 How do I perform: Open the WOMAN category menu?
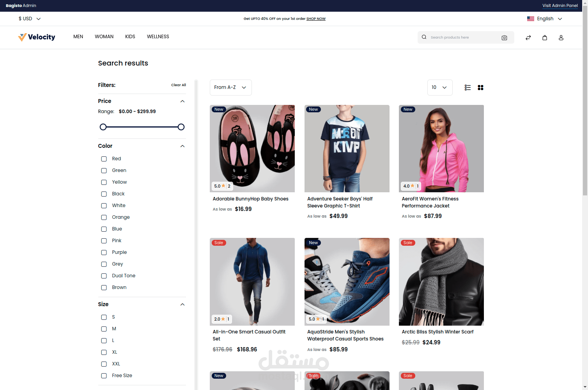(104, 37)
